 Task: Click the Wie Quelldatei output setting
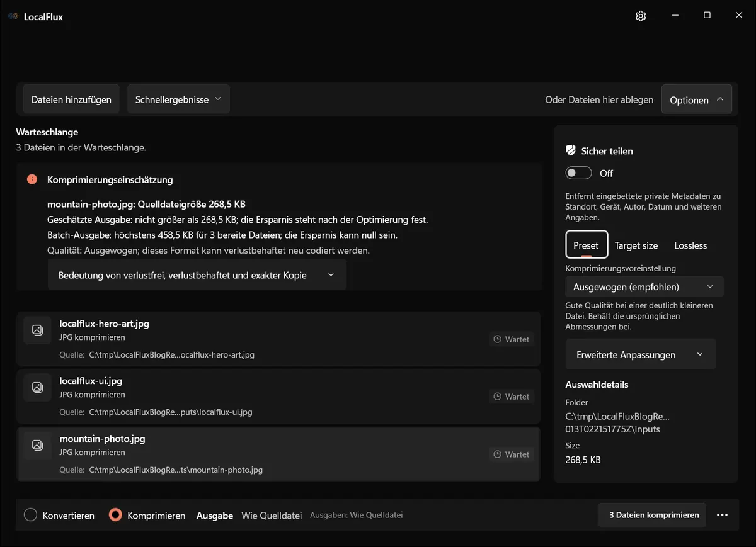tap(272, 515)
